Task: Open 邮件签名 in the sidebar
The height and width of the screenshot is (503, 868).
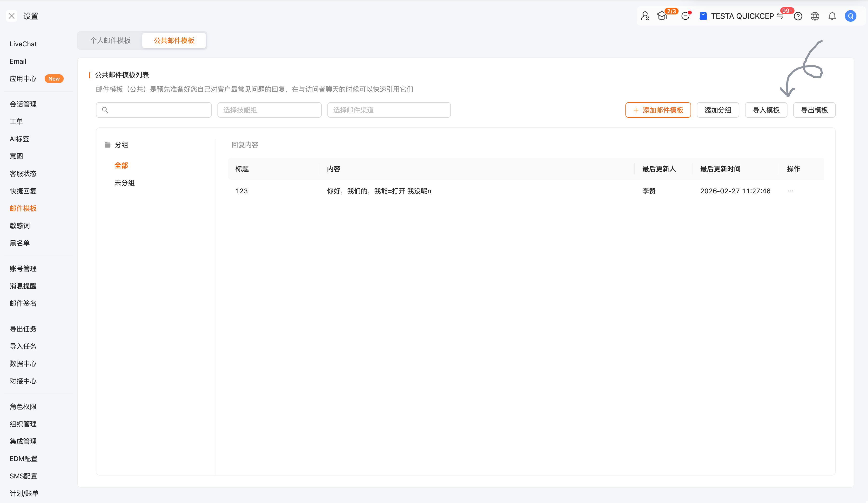Action: tap(23, 303)
